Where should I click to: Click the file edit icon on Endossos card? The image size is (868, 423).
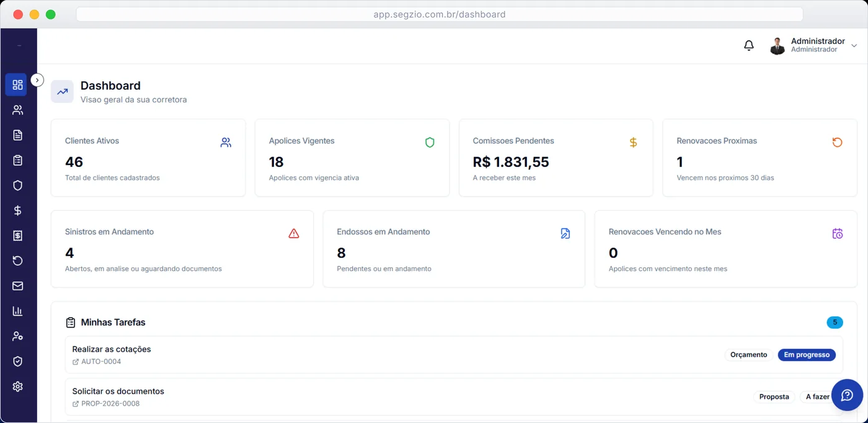(x=565, y=233)
